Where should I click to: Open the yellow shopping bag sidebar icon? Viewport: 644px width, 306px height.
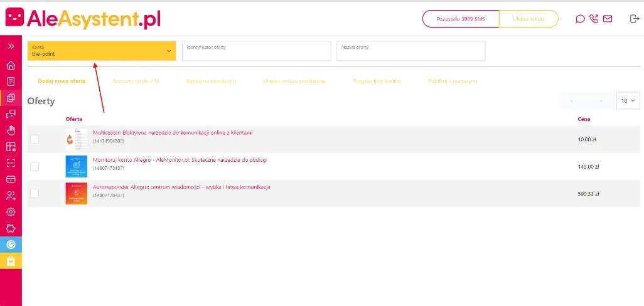[11, 261]
